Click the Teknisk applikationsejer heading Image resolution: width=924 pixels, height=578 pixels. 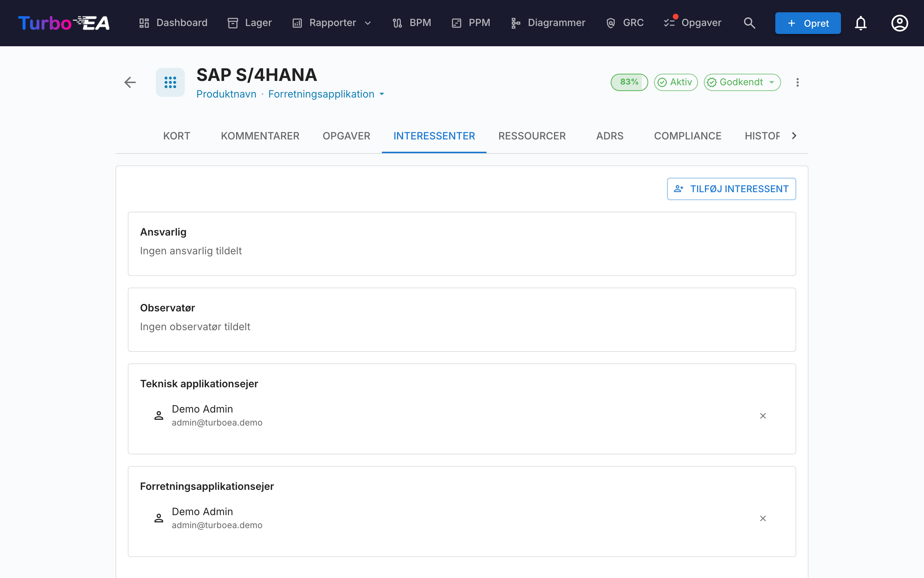199,384
